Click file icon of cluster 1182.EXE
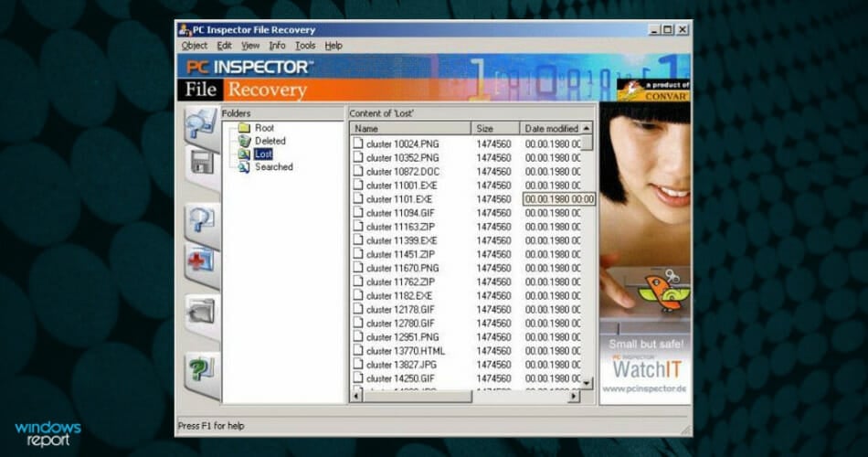Image resolution: width=868 pixels, height=457 pixels. (358, 296)
